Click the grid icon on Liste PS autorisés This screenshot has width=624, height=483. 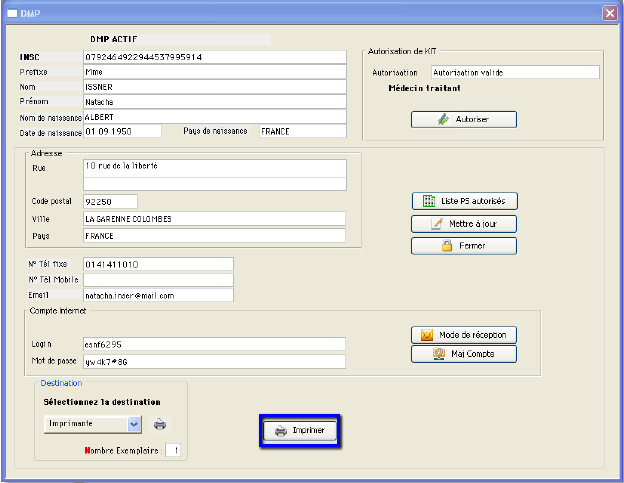pos(429,201)
